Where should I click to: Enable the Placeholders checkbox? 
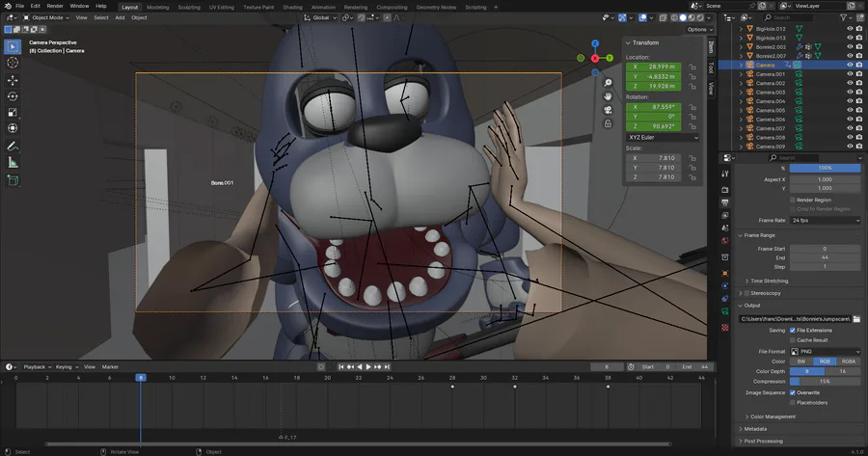pos(793,403)
